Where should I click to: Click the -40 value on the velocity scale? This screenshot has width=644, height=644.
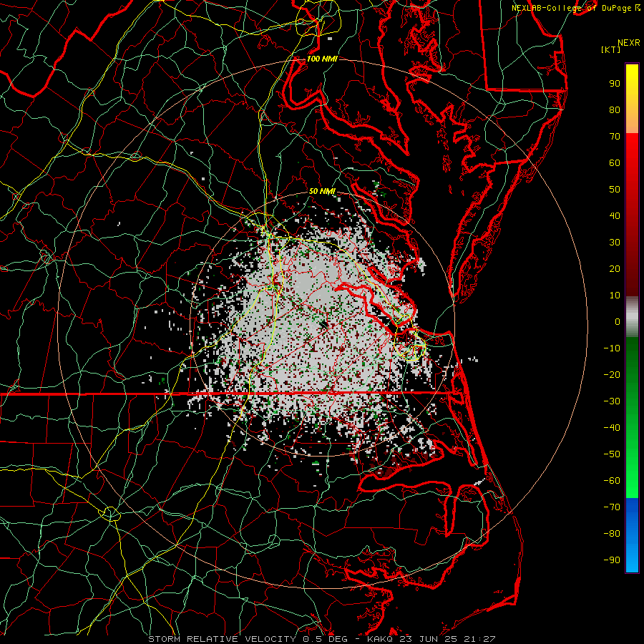[612, 428]
